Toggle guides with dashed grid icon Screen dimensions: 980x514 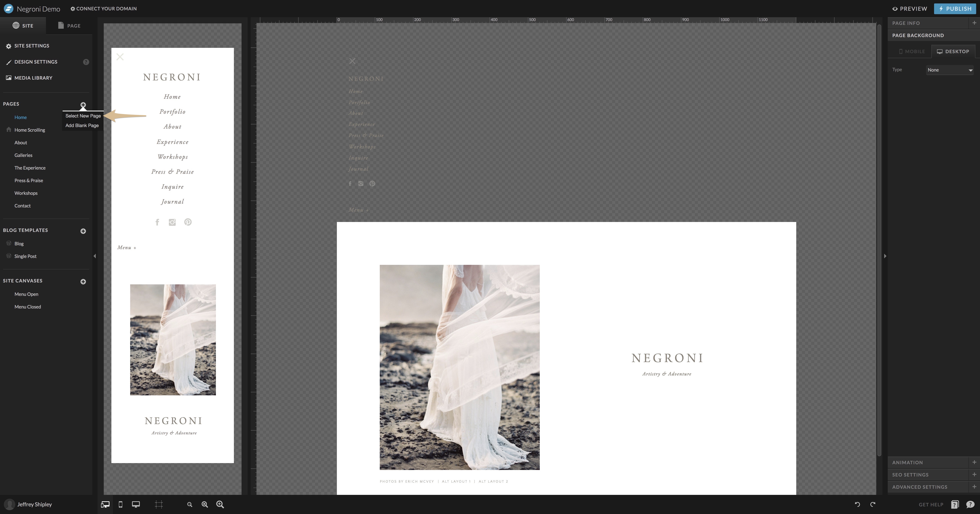tap(159, 504)
